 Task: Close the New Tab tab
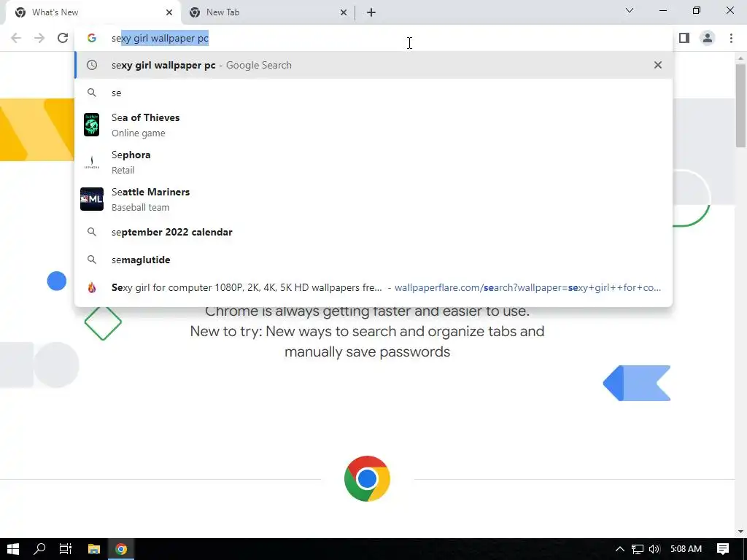[x=344, y=12]
